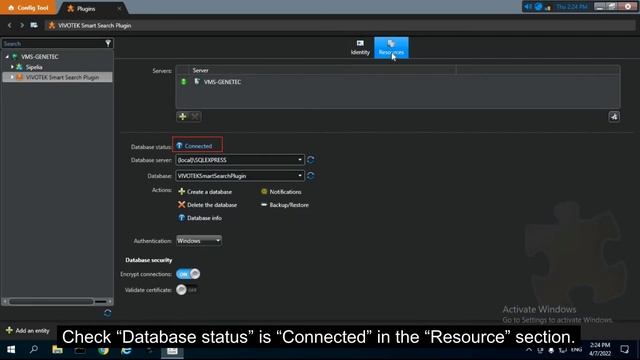Click Add an entity
Image resolution: width=640 pixels, height=360 pixels.
(28, 331)
